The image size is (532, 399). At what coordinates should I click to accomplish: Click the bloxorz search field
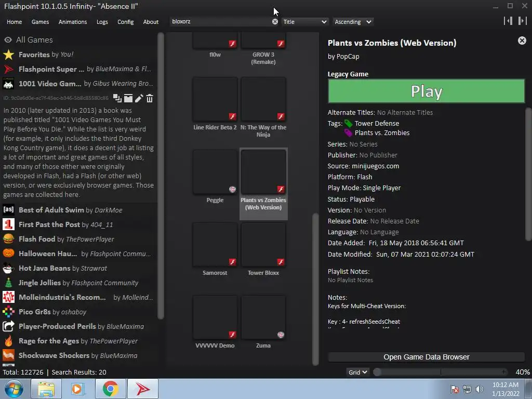[x=220, y=21]
